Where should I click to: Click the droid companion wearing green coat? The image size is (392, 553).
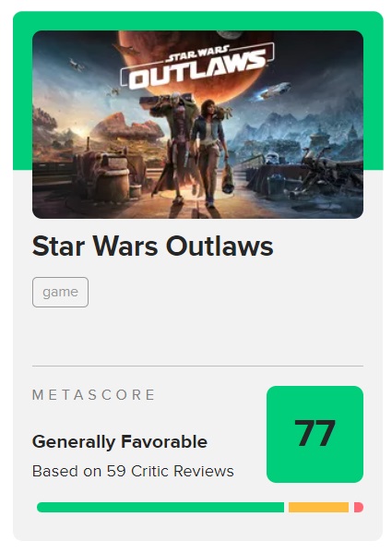point(175,147)
